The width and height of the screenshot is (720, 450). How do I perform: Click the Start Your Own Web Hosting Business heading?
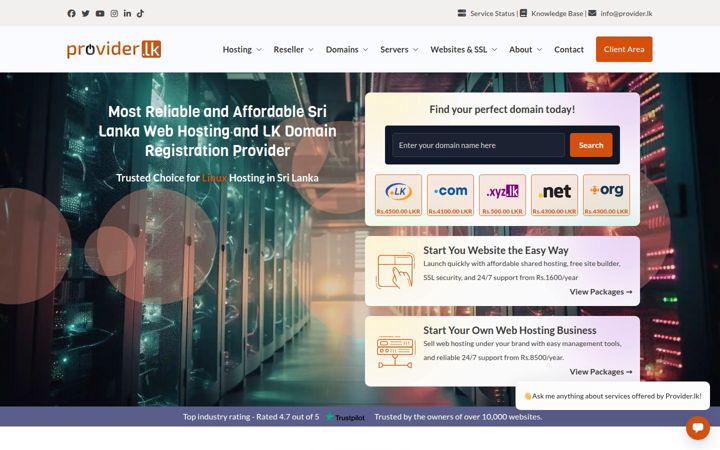click(510, 330)
